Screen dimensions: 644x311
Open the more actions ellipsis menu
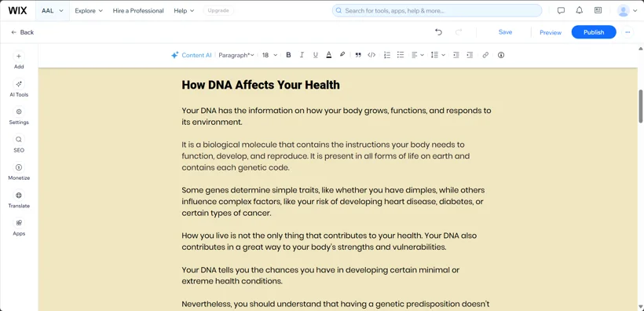(x=628, y=32)
